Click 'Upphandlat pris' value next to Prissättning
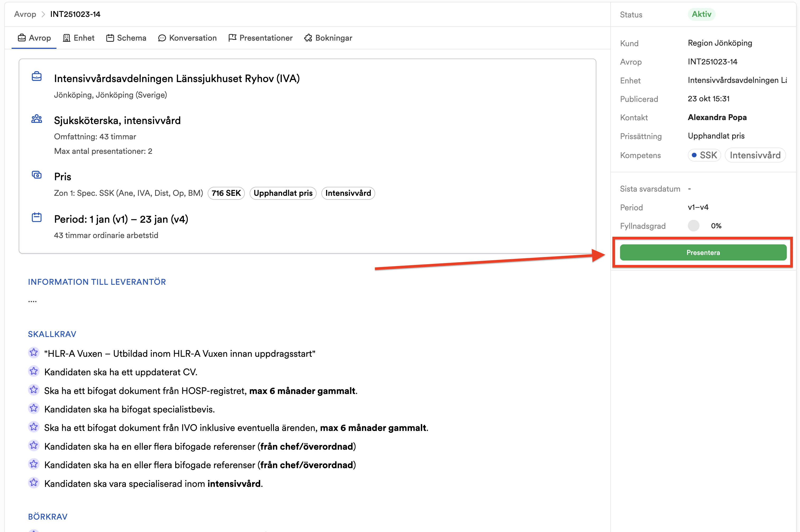The image size is (800, 532). [716, 136]
